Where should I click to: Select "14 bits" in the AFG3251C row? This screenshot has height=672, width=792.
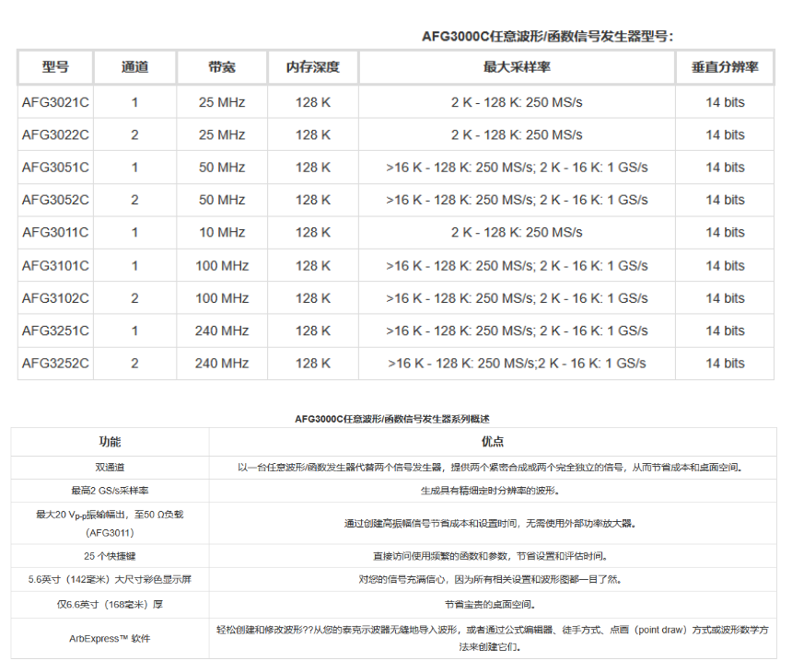click(725, 330)
